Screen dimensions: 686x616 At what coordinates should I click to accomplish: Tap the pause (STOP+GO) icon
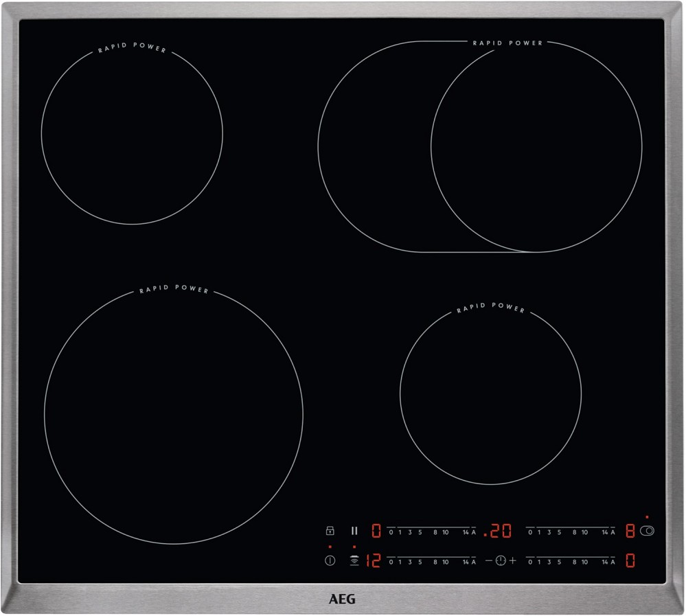[x=354, y=530]
